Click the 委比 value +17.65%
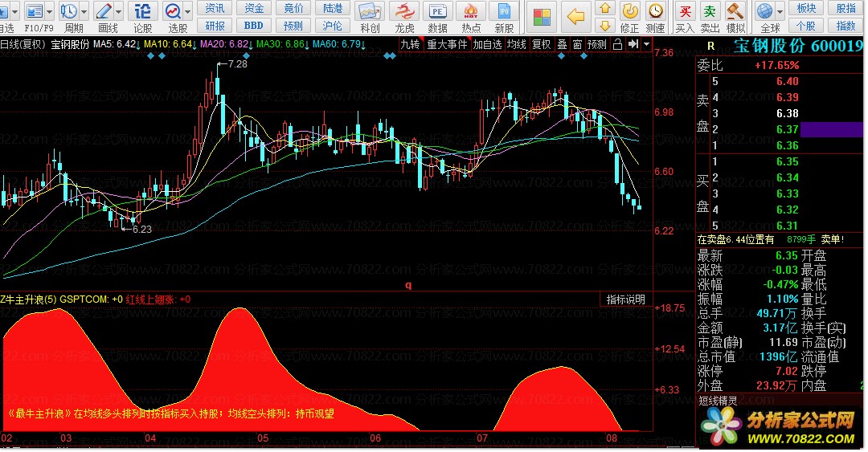Viewport: 868px width, 452px height. [776, 65]
